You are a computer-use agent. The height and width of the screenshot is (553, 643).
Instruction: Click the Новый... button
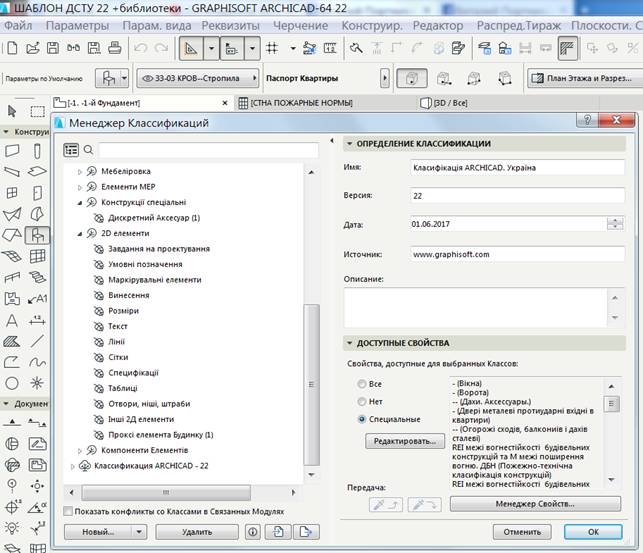click(x=98, y=532)
